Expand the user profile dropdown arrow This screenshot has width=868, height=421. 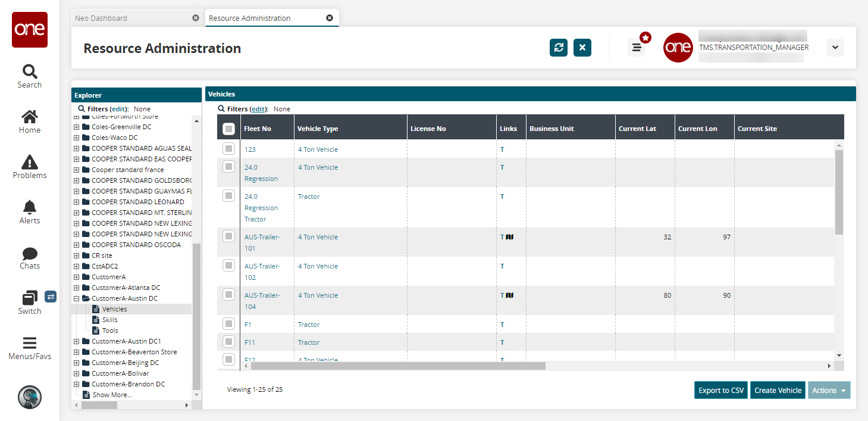835,48
